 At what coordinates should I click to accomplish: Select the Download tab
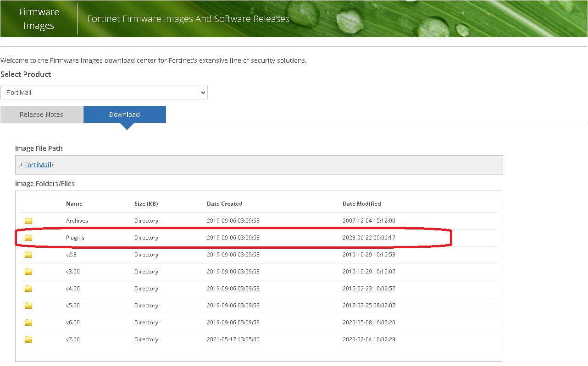click(124, 114)
